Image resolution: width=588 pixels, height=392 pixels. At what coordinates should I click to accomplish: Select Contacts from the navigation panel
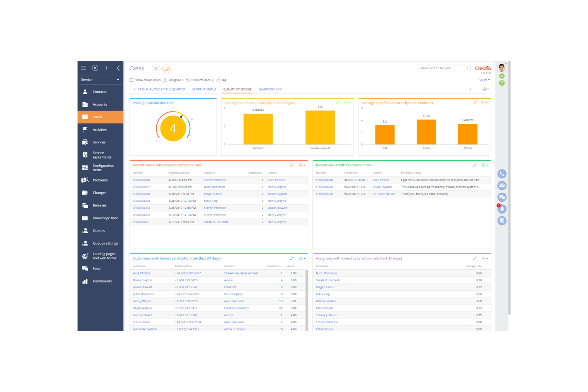99,91
